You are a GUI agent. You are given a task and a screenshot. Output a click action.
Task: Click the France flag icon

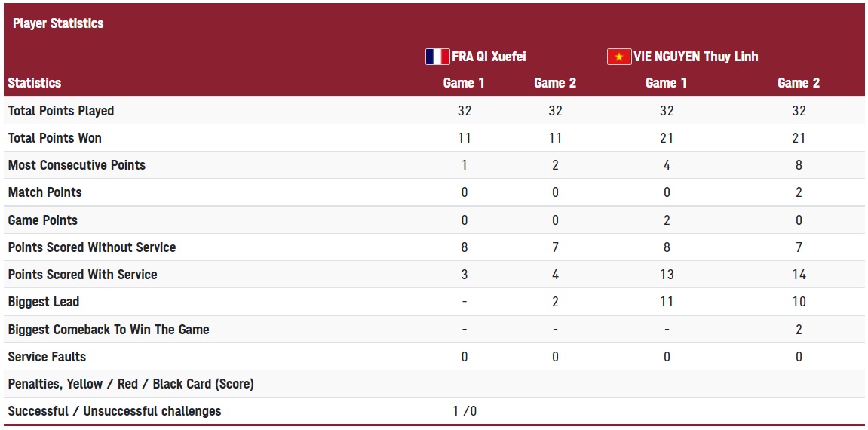437,57
